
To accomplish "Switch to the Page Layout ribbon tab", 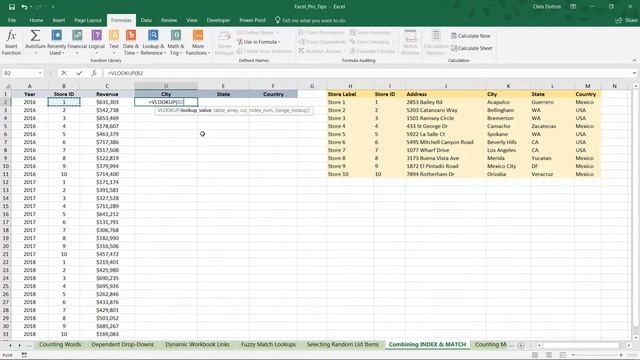I will 88,20.
